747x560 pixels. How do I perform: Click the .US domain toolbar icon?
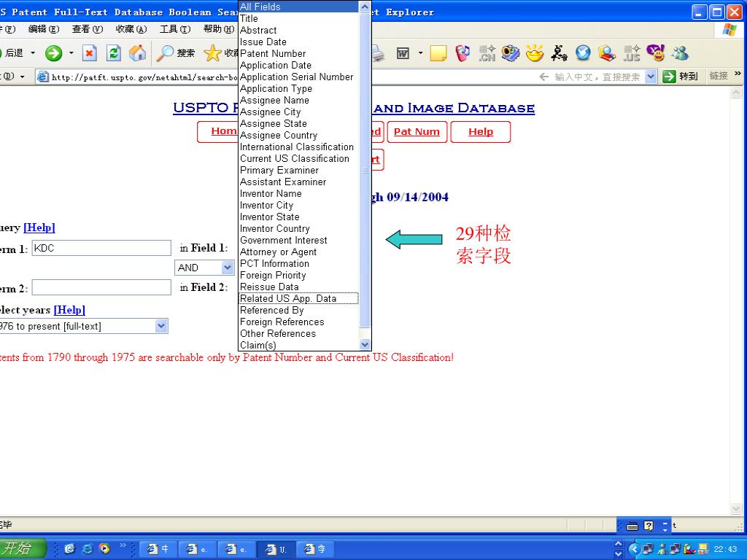click(631, 52)
